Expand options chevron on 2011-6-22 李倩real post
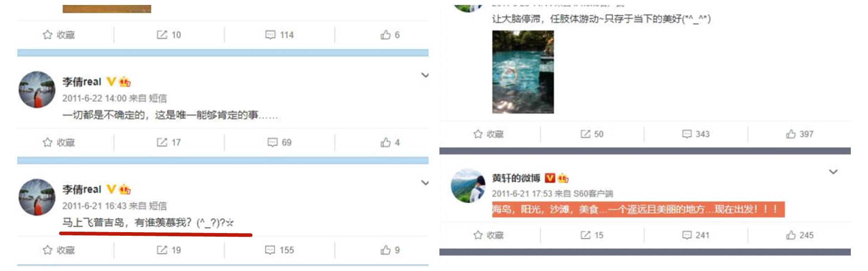Viewport: 868px width, 271px height. [425, 75]
